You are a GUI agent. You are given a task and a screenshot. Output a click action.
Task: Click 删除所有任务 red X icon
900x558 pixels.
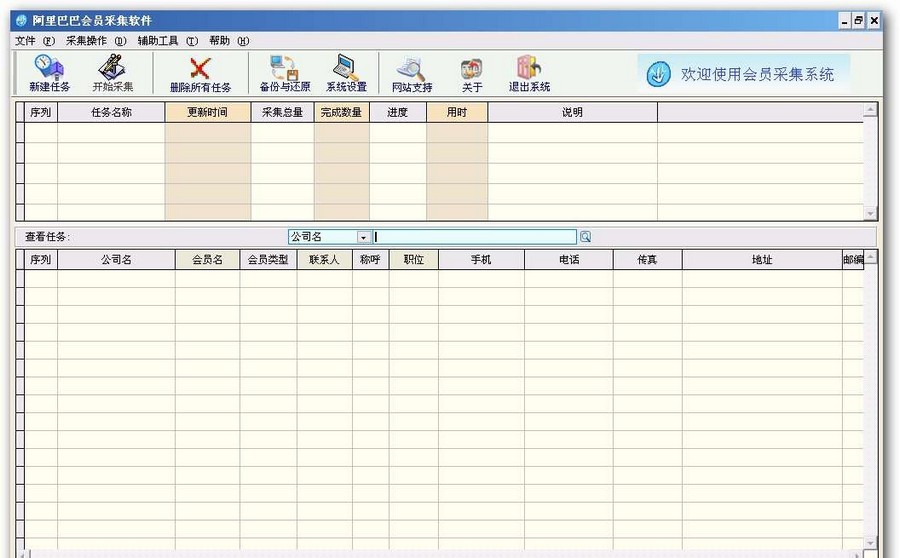(x=200, y=74)
